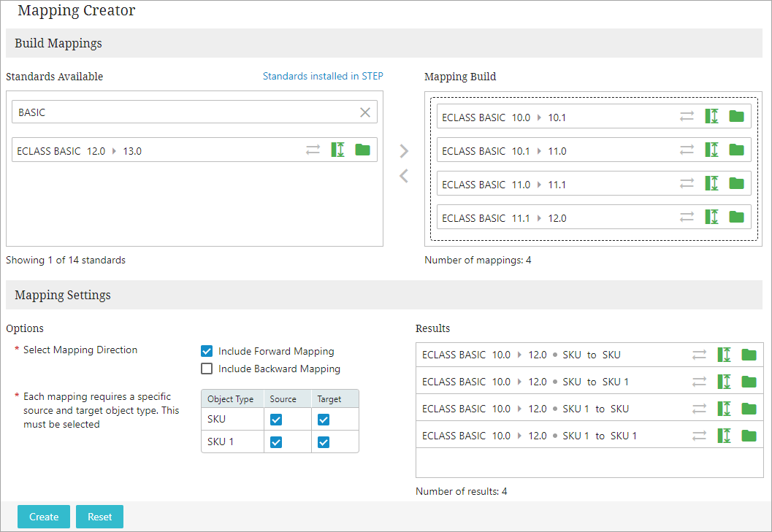Toggle Source checkbox for SKU 1 object type

(x=276, y=442)
